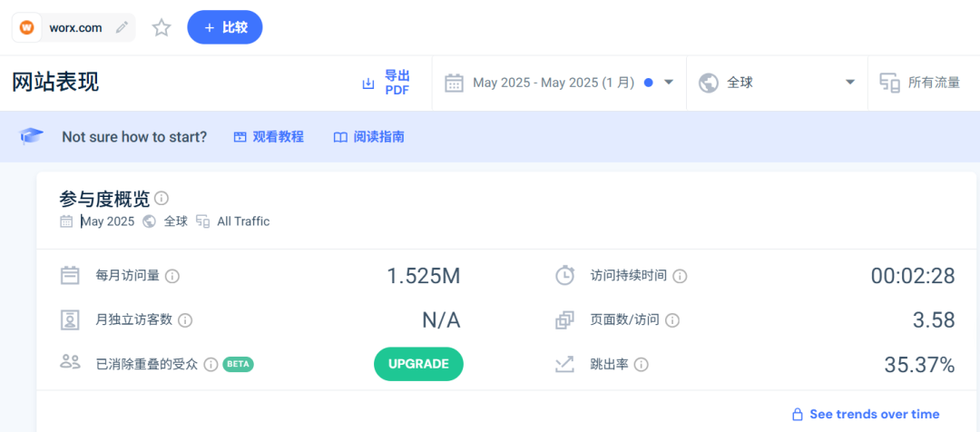Show info tooltip for 访问持续时间
The height and width of the screenshot is (432, 980).
pyautogui.click(x=680, y=276)
